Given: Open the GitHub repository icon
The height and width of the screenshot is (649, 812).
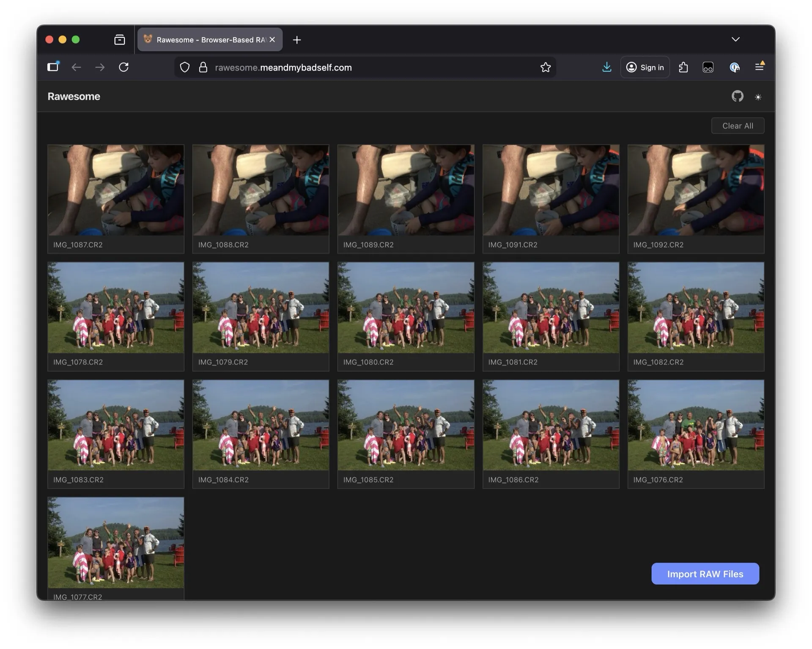Looking at the screenshot, I should click(x=737, y=96).
